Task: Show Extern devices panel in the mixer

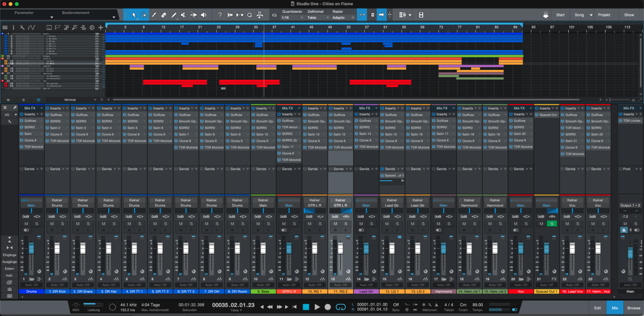Action: [x=10, y=269]
